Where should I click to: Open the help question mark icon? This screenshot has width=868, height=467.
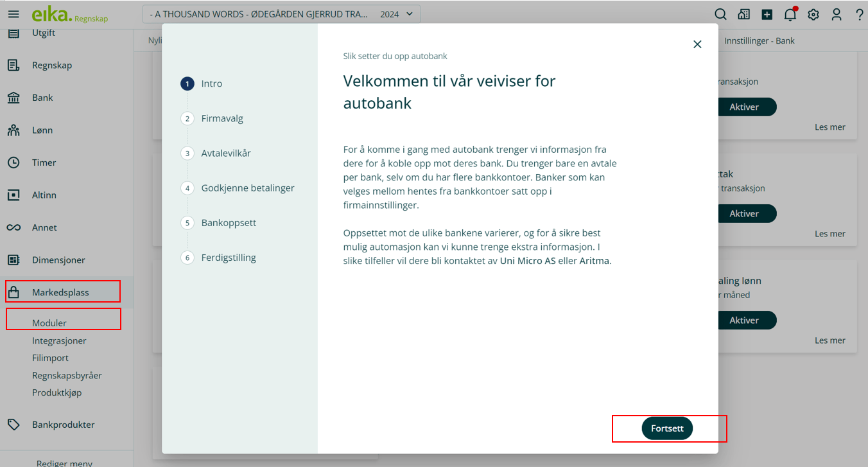point(860,14)
